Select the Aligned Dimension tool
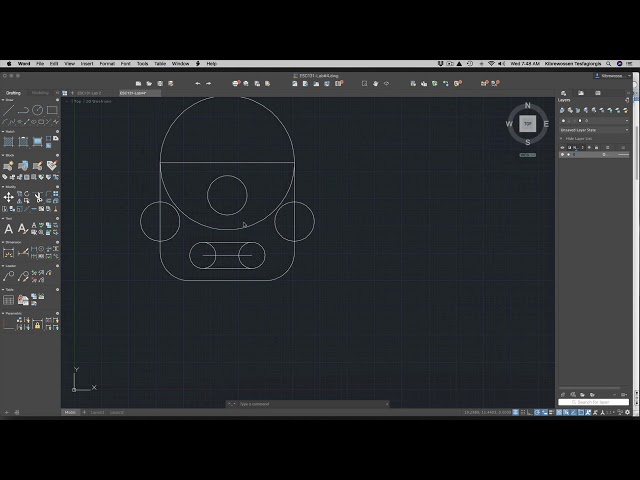The width and height of the screenshot is (640, 480). (23, 253)
